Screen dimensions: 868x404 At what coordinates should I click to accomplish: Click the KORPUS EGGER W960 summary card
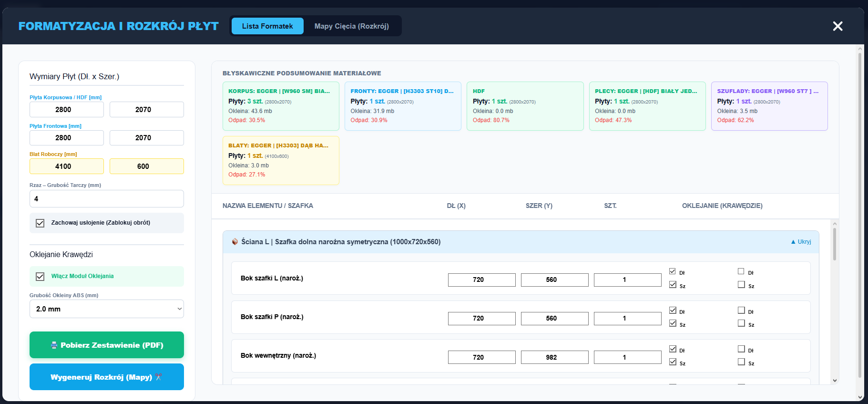(x=281, y=106)
